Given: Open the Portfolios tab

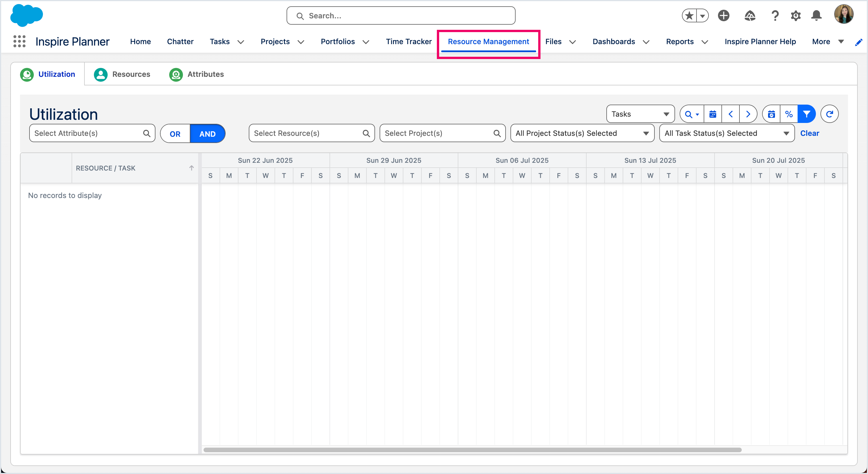Looking at the screenshot, I should (x=338, y=42).
